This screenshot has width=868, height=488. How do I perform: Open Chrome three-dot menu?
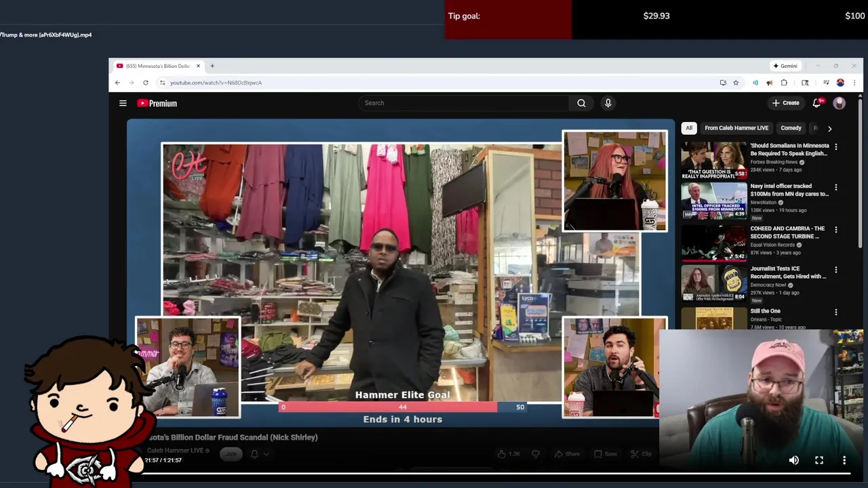tap(854, 83)
